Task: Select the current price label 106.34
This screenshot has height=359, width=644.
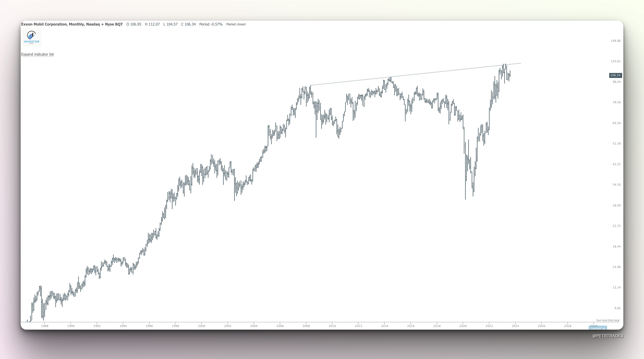Action: click(615, 75)
